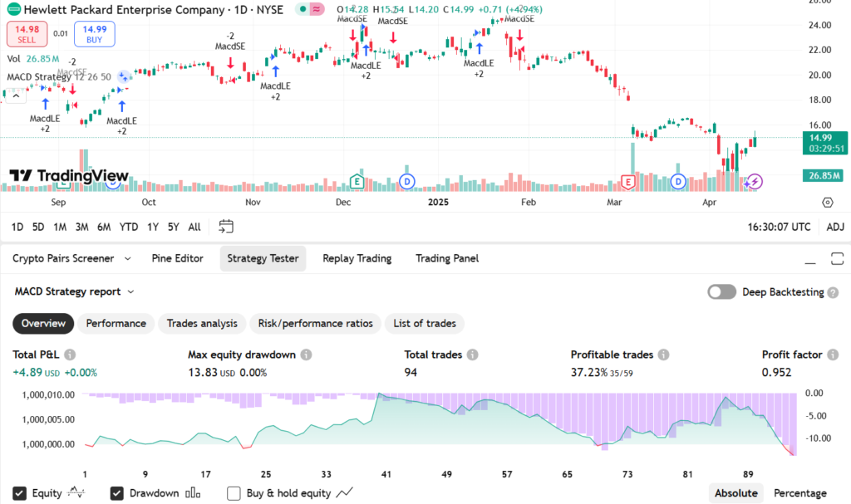The image size is (851, 504).
Task: Click the 16:30:07 UTC timezone label
Action: (x=779, y=227)
